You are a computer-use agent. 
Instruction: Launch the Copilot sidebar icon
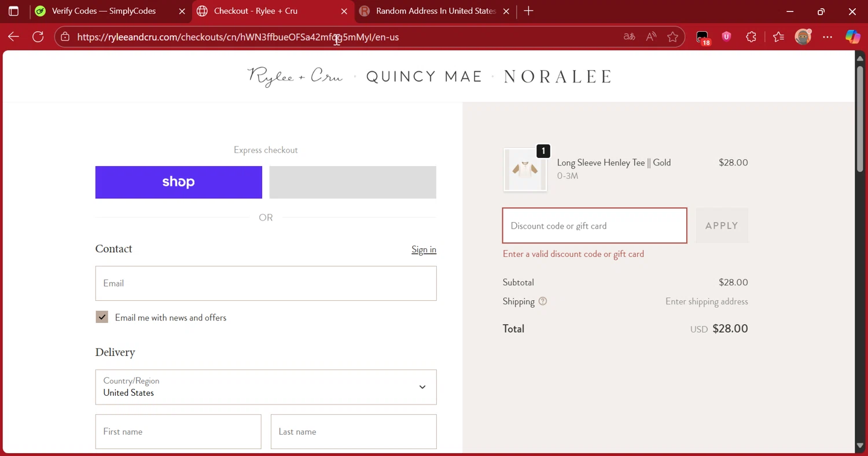(x=852, y=37)
